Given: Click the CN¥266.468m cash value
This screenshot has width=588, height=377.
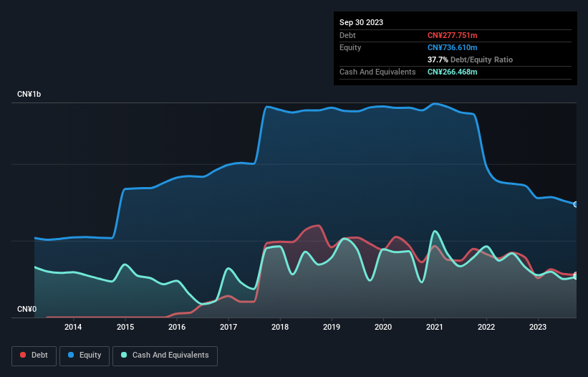Looking at the screenshot, I should 452,72.
